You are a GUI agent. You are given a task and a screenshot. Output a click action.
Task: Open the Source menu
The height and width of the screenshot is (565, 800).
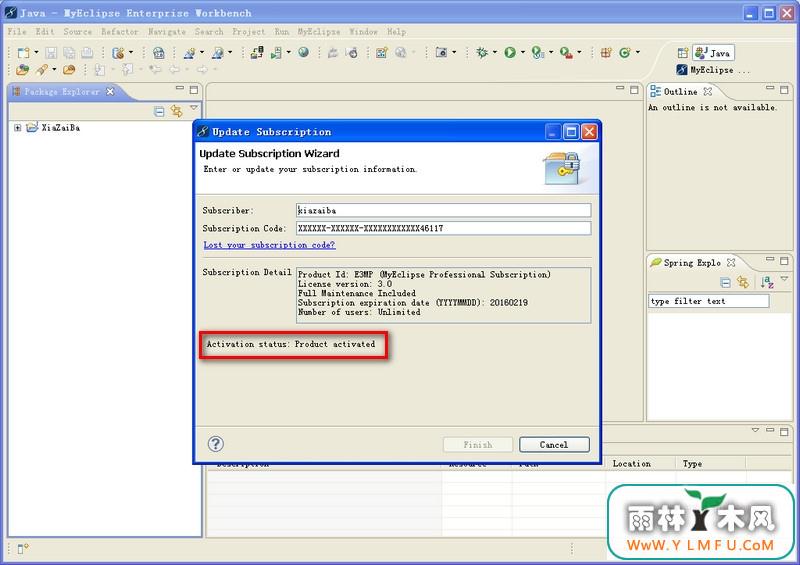pos(78,32)
